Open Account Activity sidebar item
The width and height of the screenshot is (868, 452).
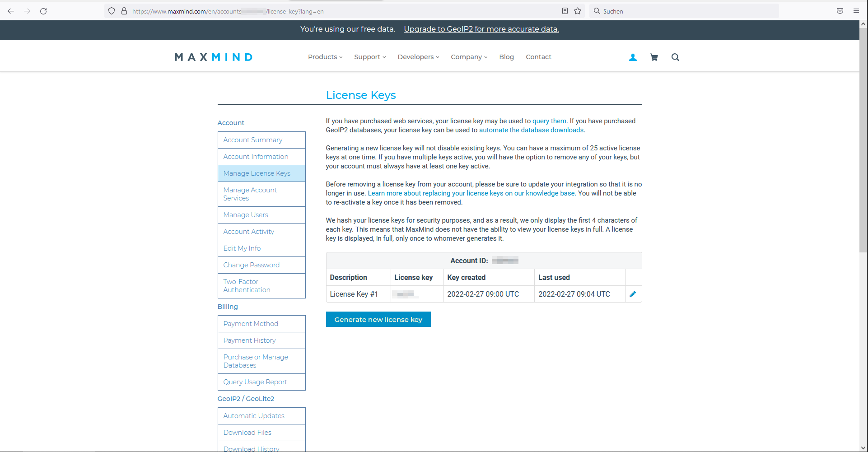(x=261, y=232)
